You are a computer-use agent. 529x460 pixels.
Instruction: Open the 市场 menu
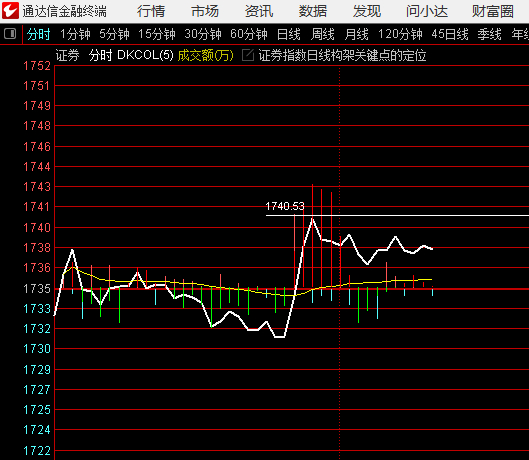click(205, 11)
